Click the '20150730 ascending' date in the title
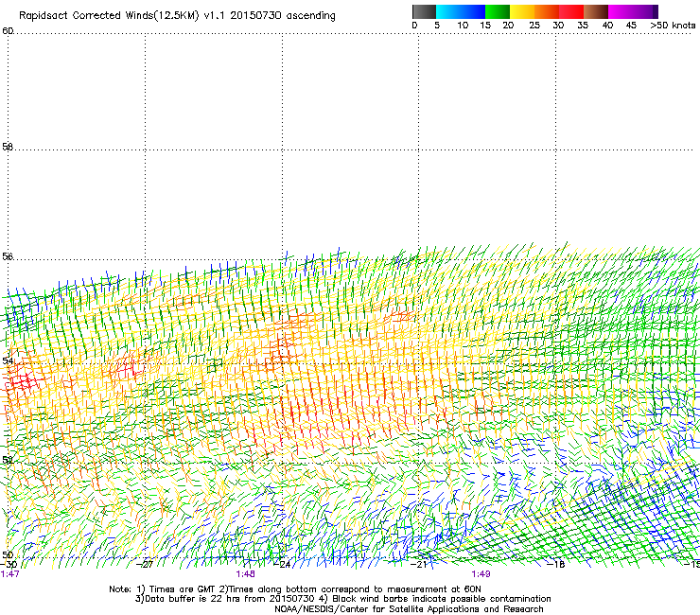700x615 pixels. pos(283,16)
